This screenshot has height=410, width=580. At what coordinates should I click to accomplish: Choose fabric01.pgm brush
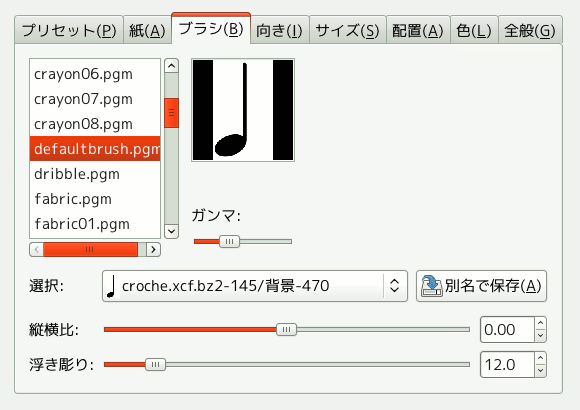point(95,224)
